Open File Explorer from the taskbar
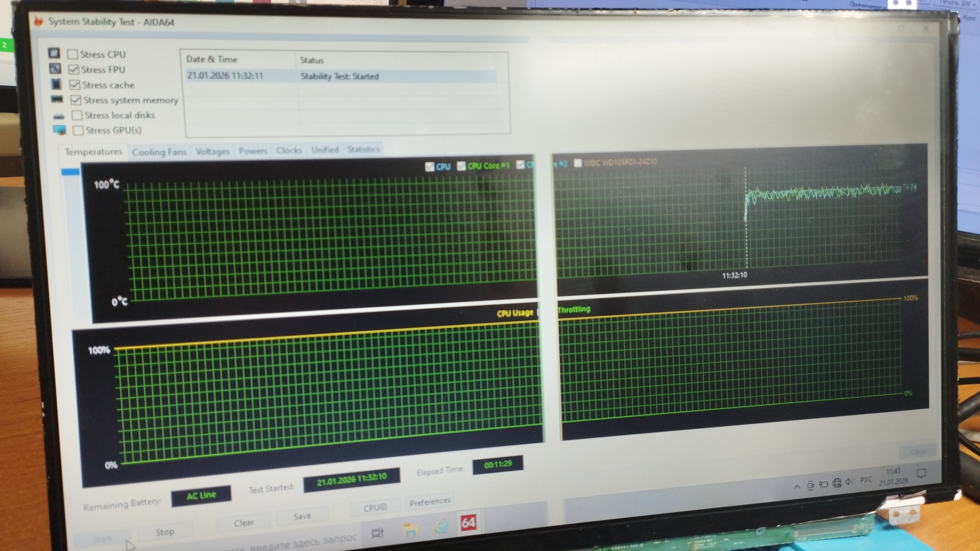Viewport: 980px width, 551px height. click(410, 530)
